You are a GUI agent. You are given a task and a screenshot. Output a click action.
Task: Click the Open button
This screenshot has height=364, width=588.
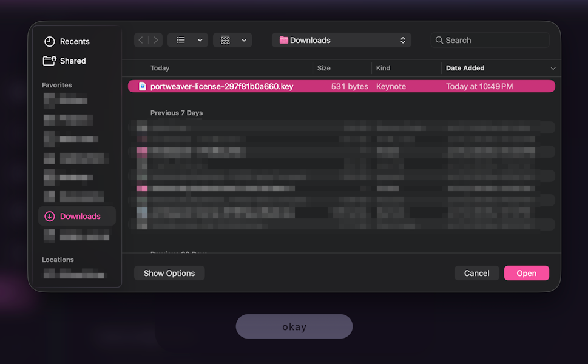coord(527,273)
